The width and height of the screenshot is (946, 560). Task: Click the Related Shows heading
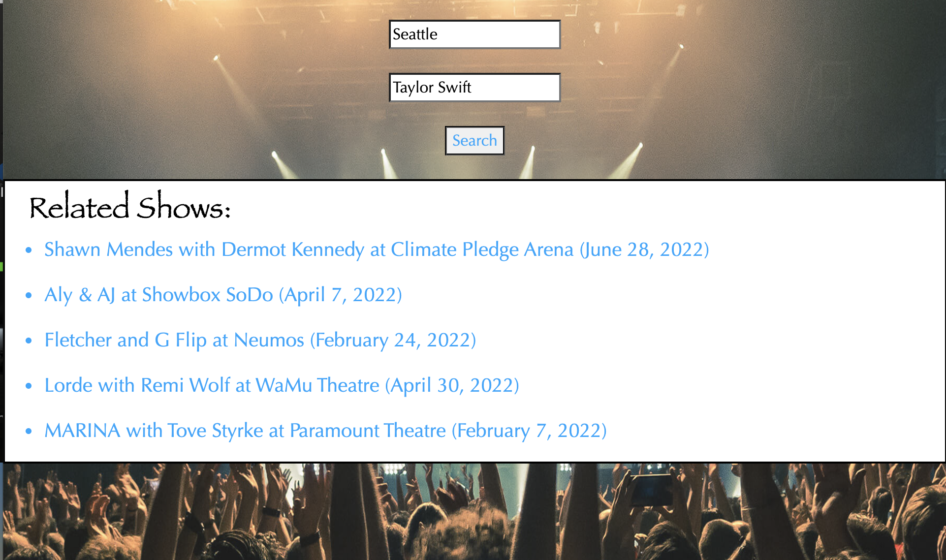[x=130, y=207]
